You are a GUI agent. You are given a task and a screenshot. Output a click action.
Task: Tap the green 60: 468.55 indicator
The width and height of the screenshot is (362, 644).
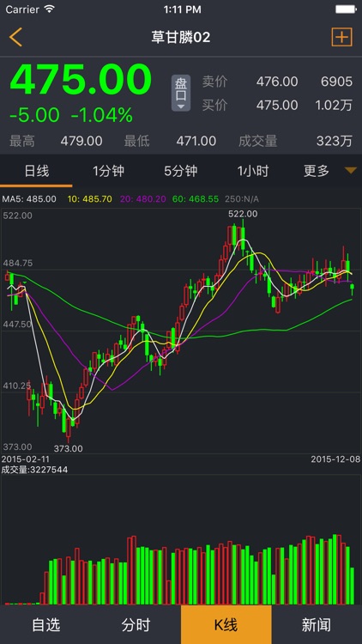(196, 199)
